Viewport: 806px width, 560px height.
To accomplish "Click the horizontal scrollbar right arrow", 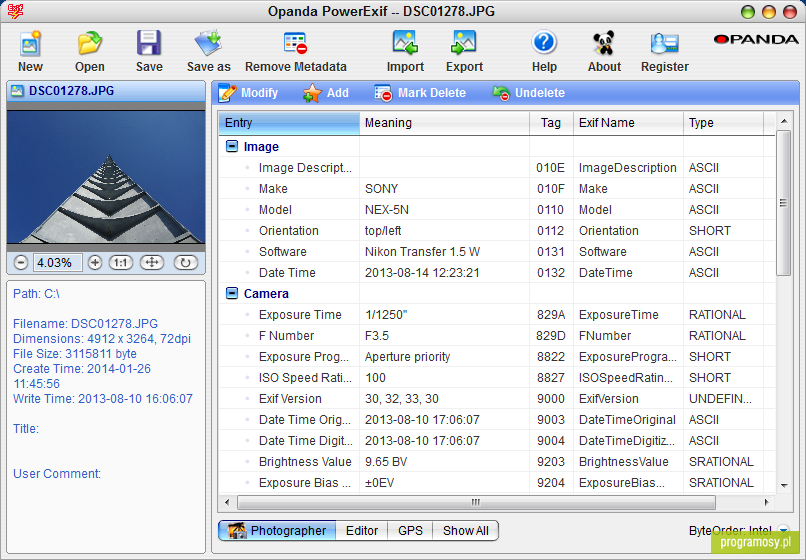I will tap(766, 502).
